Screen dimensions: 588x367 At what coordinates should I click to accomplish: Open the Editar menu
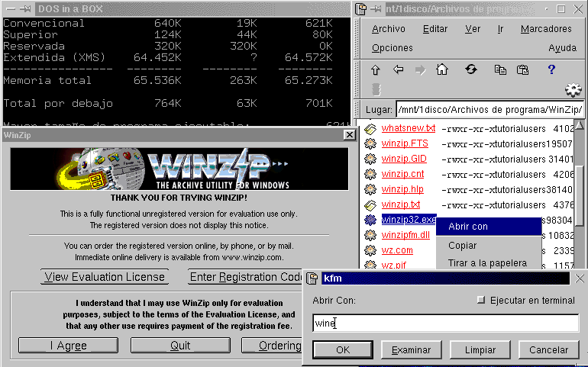tap(435, 29)
